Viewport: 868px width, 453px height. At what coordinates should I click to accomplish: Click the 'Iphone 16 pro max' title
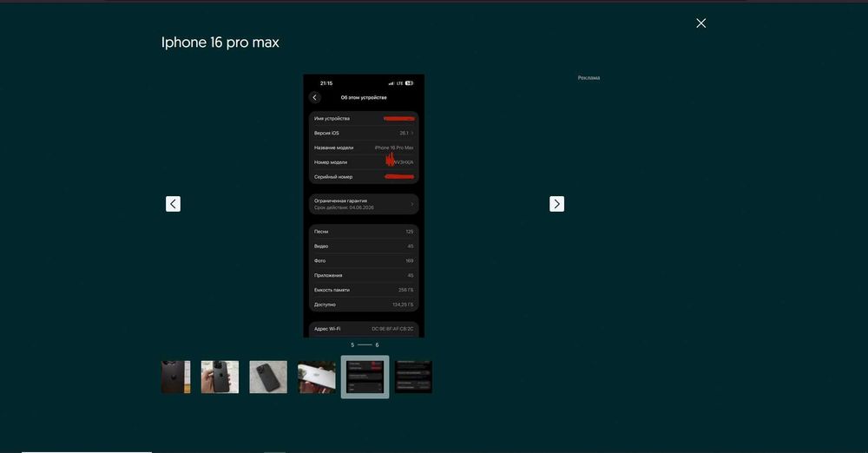pyautogui.click(x=220, y=43)
